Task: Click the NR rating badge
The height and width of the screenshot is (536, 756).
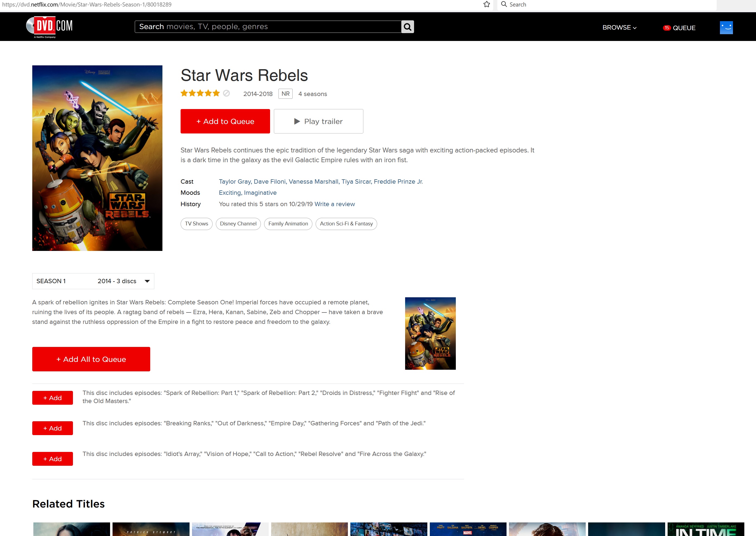Action: [285, 94]
